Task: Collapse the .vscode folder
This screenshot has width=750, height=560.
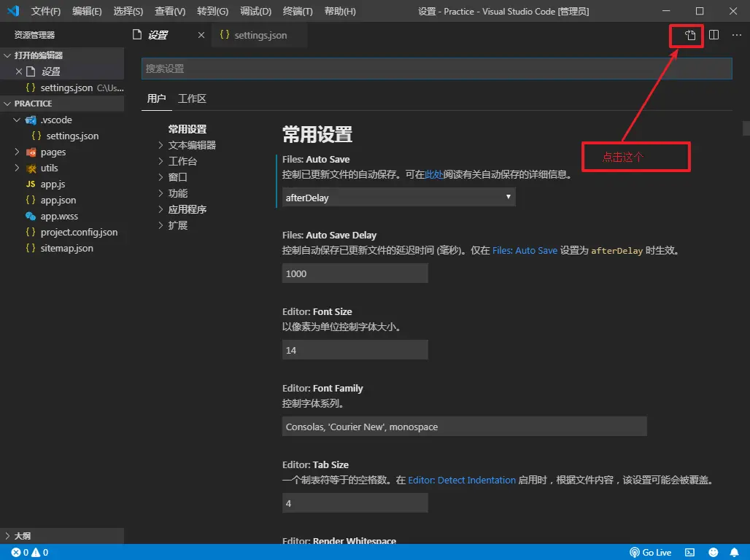Action: (17, 120)
